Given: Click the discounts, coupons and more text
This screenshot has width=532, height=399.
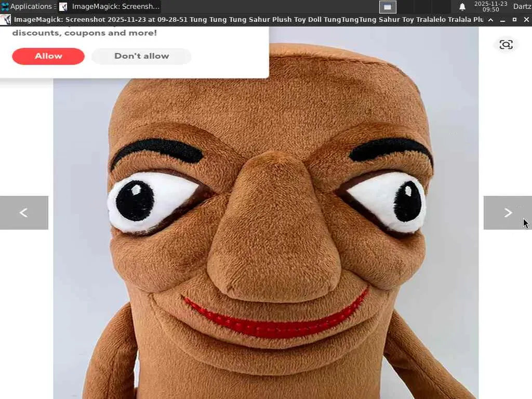Looking at the screenshot, I should pyautogui.click(x=85, y=33).
